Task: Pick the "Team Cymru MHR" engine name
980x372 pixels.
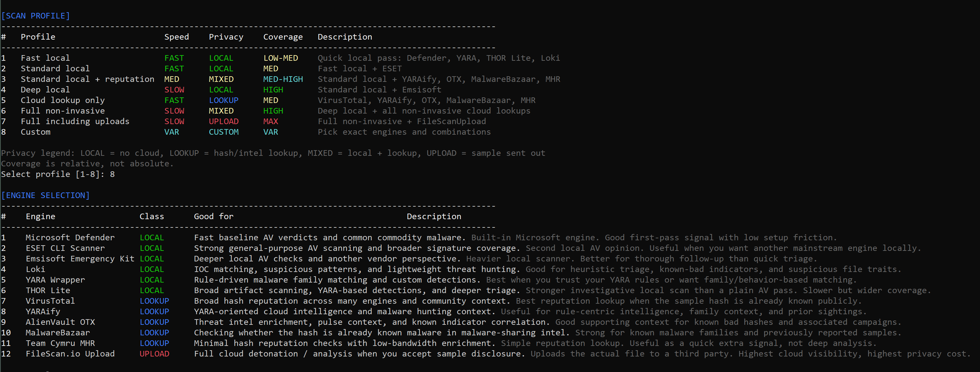Action: [x=60, y=343]
